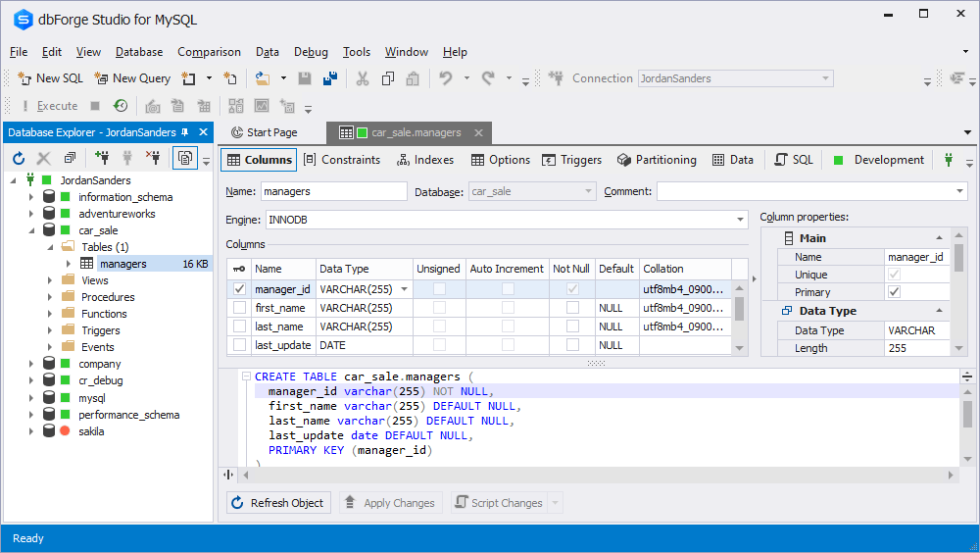Click the Script Changes button
Screen dimensions: 980x553
500,502
